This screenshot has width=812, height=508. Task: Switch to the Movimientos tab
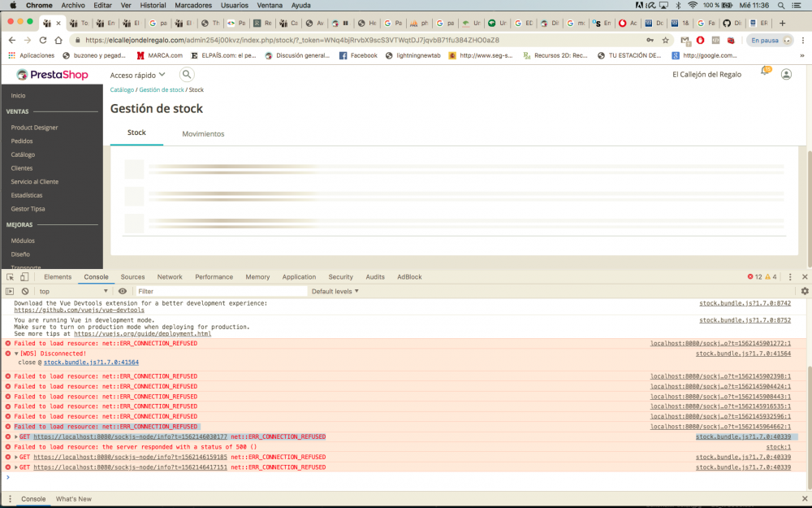click(x=203, y=134)
